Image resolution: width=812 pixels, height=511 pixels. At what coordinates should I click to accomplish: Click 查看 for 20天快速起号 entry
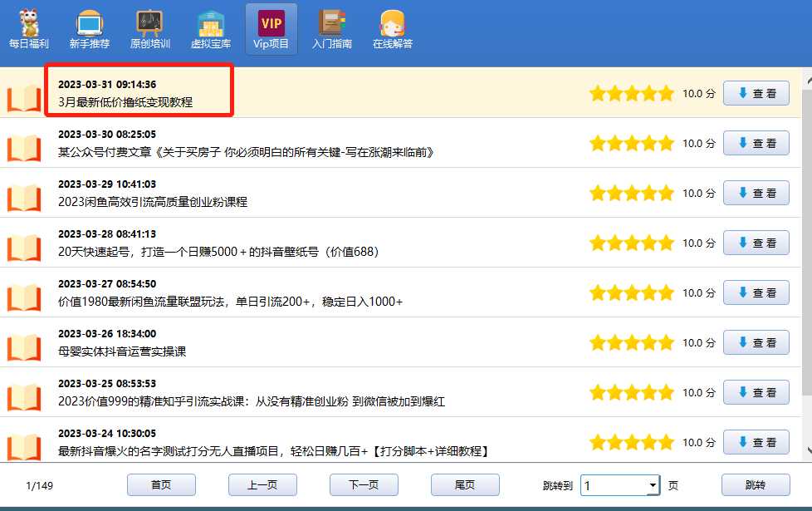pyautogui.click(x=756, y=243)
